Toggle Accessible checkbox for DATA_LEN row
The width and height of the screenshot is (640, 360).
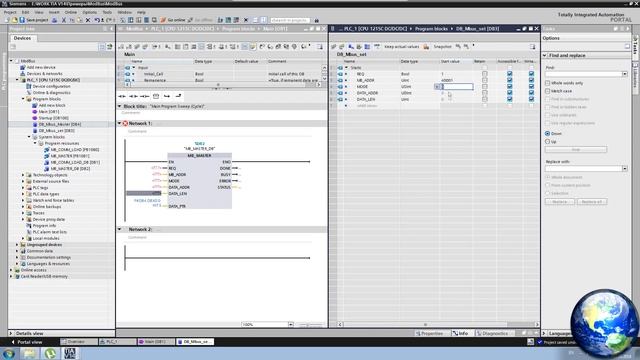[509, 99]
